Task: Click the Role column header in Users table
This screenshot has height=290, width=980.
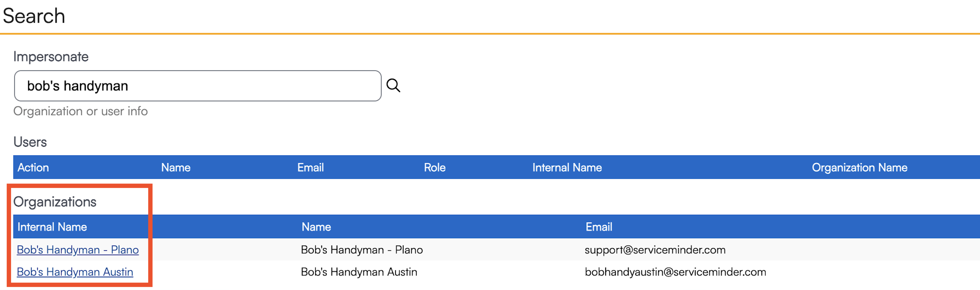Action: 434,167
